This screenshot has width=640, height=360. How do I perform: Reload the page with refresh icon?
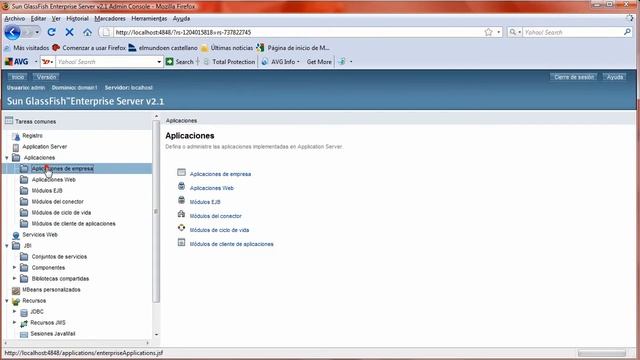click(x=51, y=32)
